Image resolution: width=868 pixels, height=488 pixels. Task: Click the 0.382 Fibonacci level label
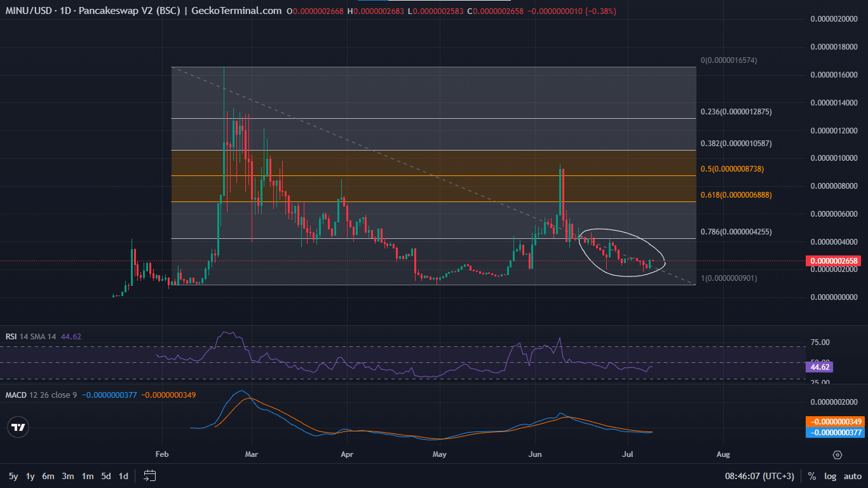[x=736, y=144]
